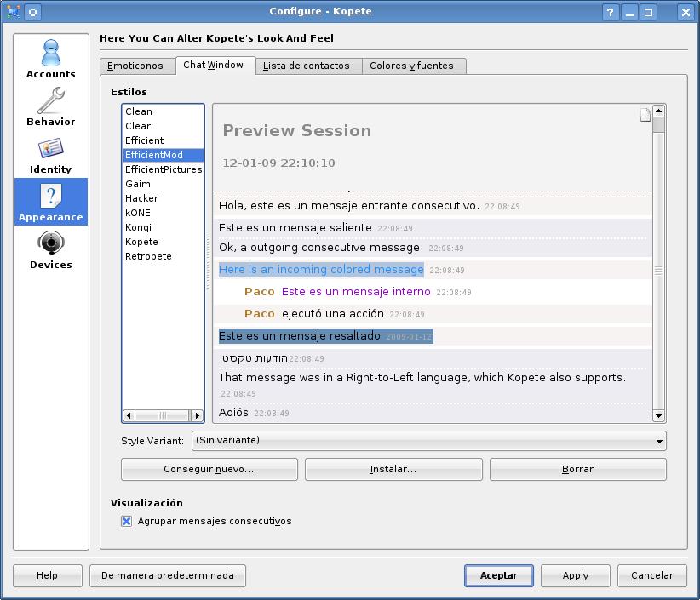Click the Hebrew right-to-left message
700x600 pixels.
tap(255, 358)
